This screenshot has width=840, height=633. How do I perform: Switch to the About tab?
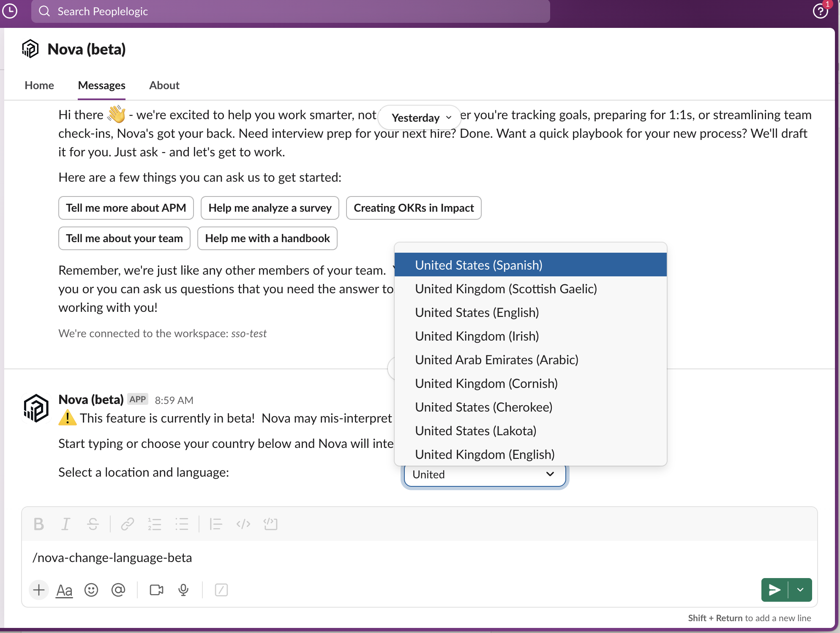[x=164, y=85]
